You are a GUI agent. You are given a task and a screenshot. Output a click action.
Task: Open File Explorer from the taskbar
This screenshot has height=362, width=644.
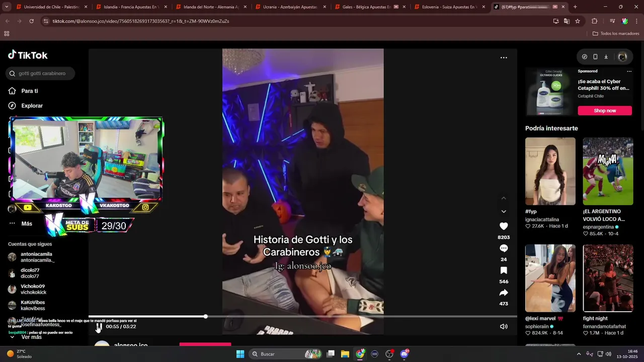click(345, 354)
